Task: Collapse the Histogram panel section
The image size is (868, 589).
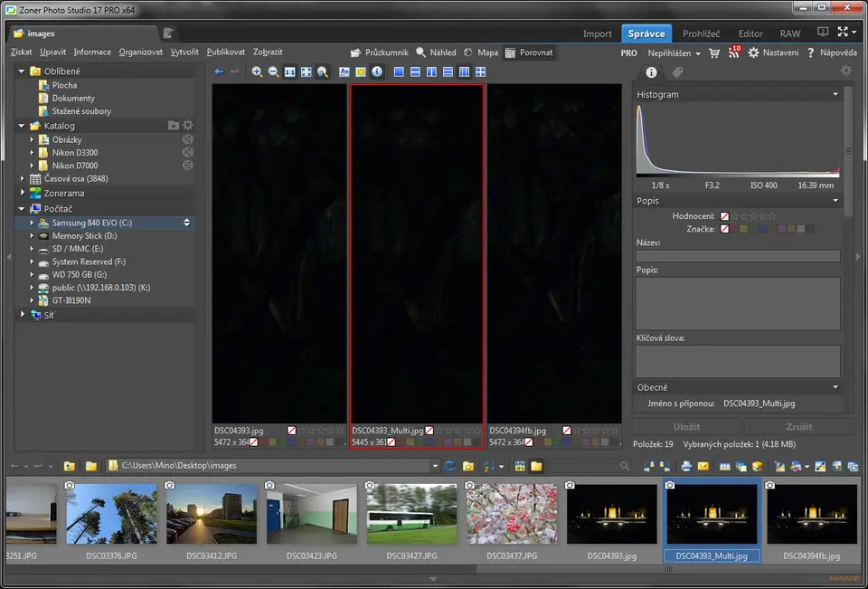Action: [x=835, y=94]
